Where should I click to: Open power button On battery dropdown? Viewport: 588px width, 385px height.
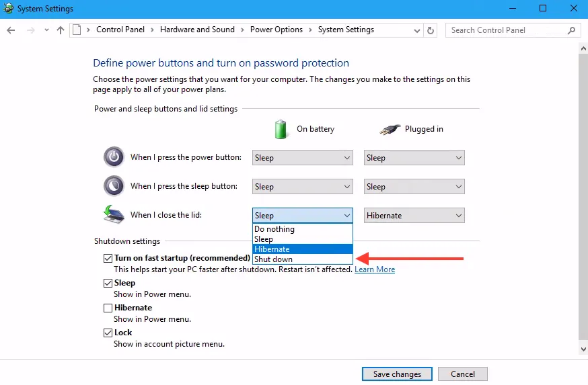tap(303, 158)
